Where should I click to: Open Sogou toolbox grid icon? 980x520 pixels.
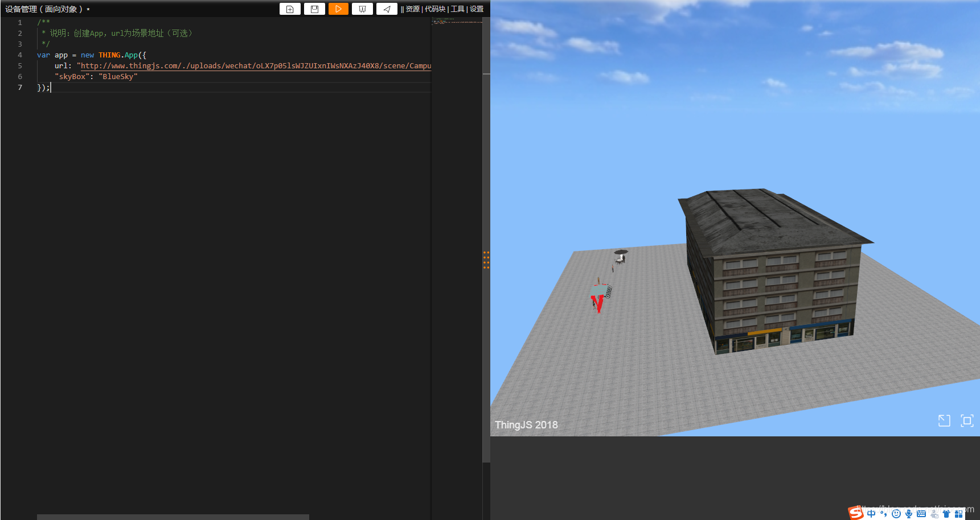959,514
